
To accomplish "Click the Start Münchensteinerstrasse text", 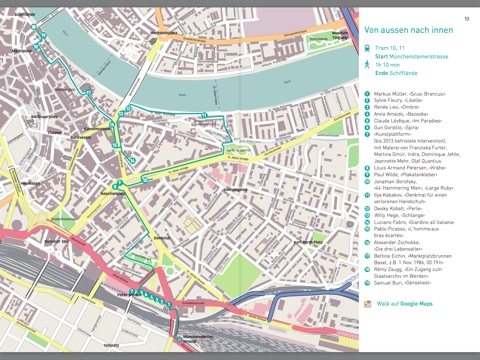I will tap(412, 56).
